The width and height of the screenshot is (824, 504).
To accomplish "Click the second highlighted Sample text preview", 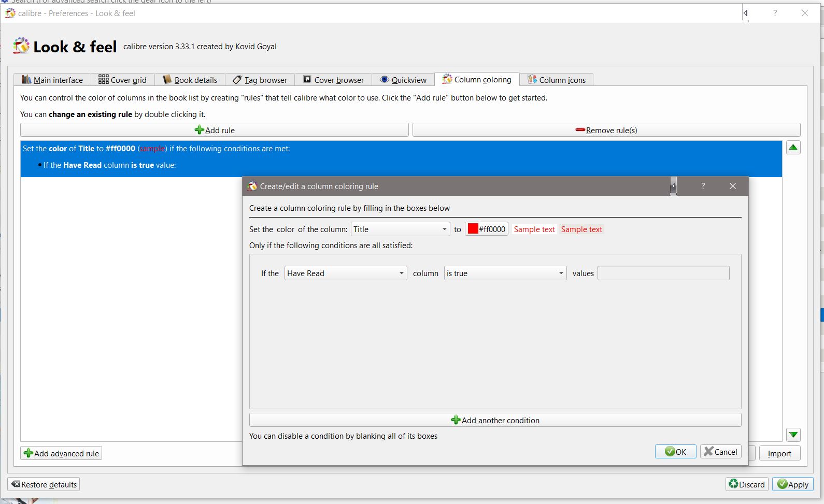I will coord(581,229).
